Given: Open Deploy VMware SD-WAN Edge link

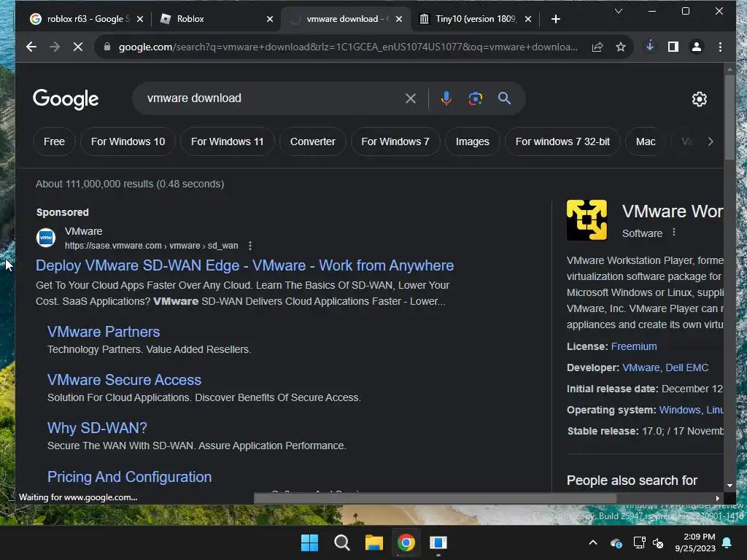Looking at the screenshot, I should pos(245,265).
